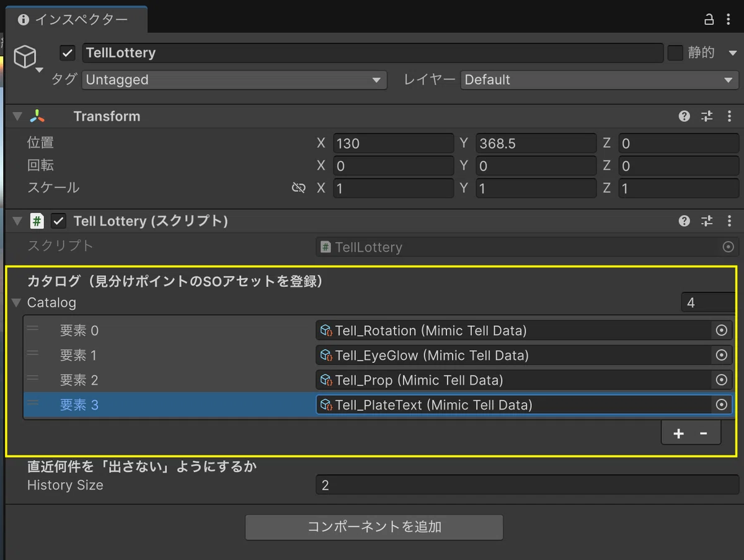Image resolution: width=744 pixels, height=560 pixels.
Task: Add a Catalog element with plus button
Action: [679, 434]
